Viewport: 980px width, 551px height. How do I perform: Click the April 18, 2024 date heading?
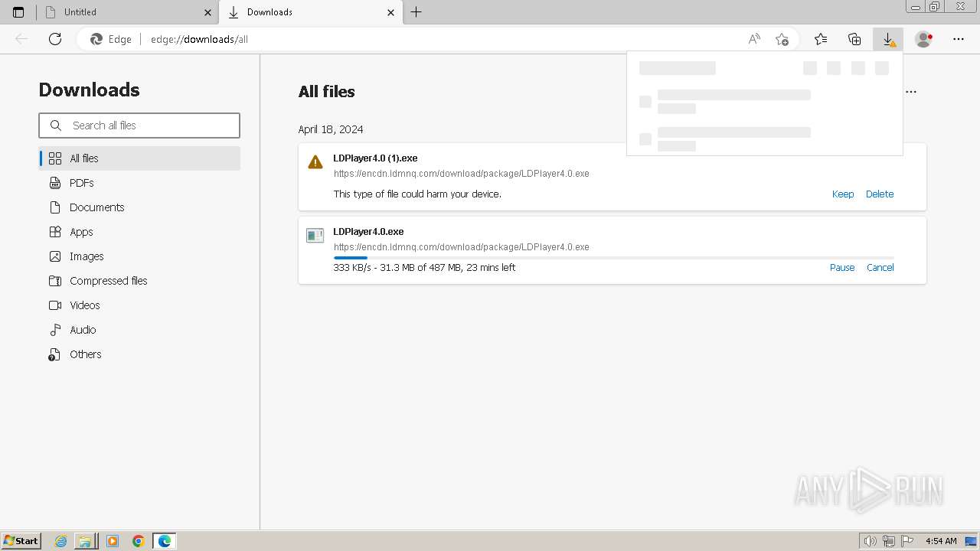(x=331, y=129)
